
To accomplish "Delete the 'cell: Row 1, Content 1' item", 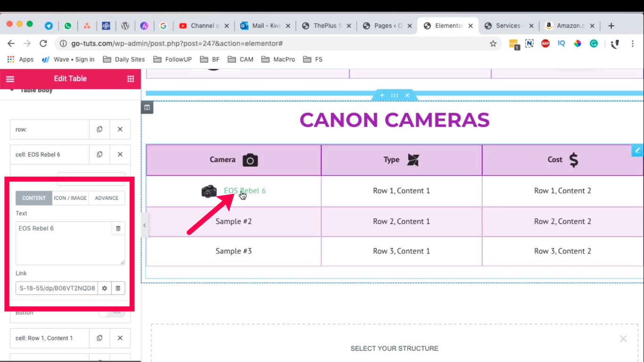I will coord(120,338).
